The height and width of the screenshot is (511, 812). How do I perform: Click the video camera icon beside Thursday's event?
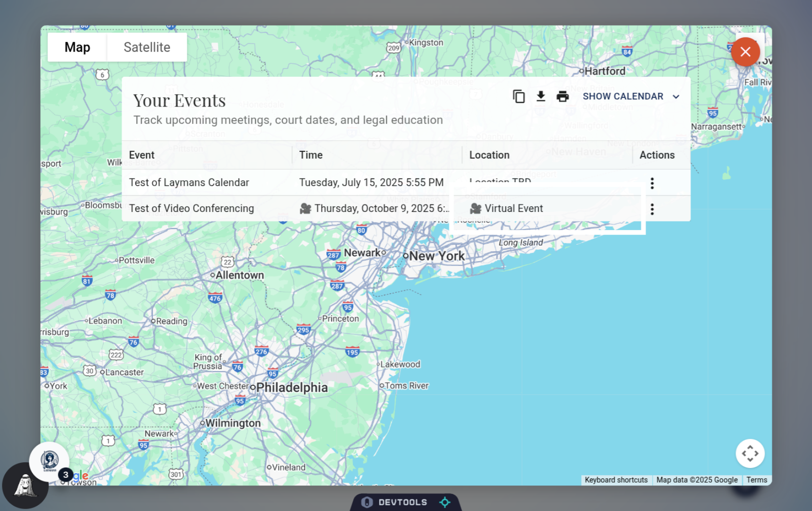pyautogui.click(x=306, y=208)
